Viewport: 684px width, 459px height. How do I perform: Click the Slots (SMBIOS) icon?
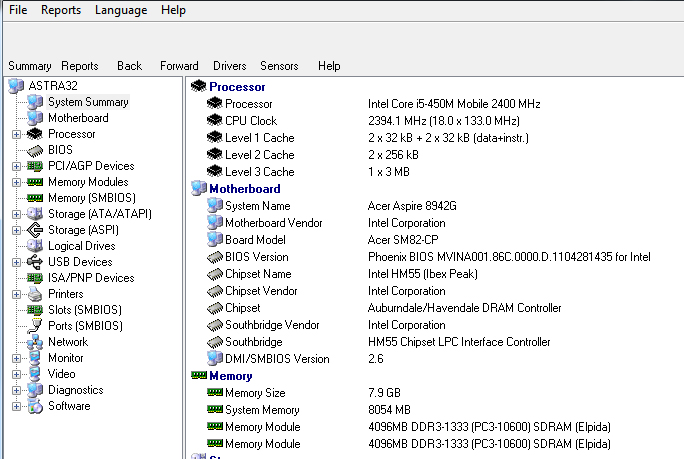click(35, 310)
